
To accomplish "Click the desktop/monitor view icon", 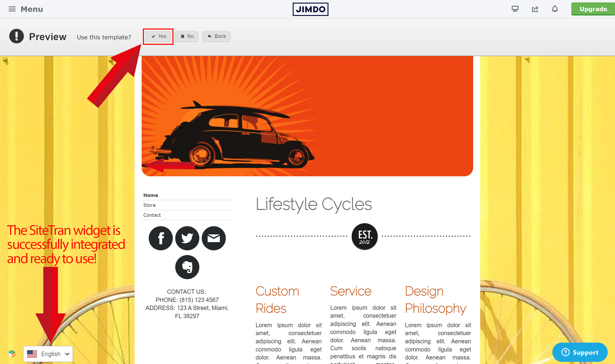I will coord(516,9).
